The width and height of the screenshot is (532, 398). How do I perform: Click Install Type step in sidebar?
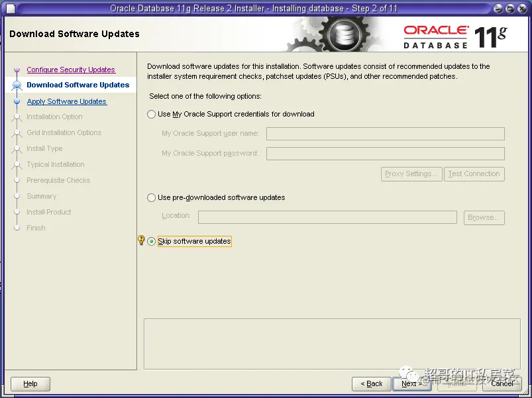point(44,148)
